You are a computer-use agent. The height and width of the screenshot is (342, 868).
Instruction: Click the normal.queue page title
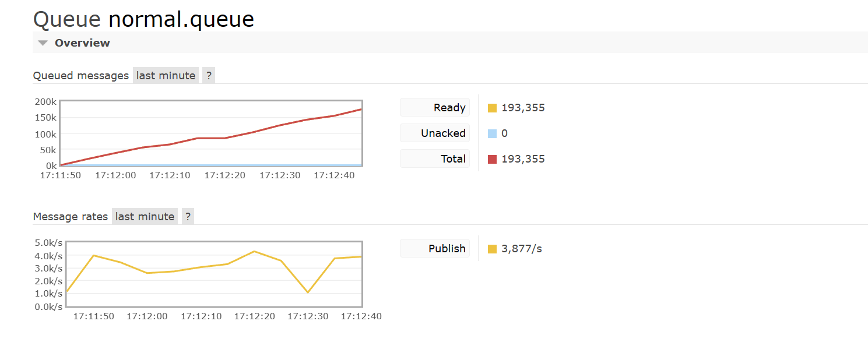click(181, 19)
